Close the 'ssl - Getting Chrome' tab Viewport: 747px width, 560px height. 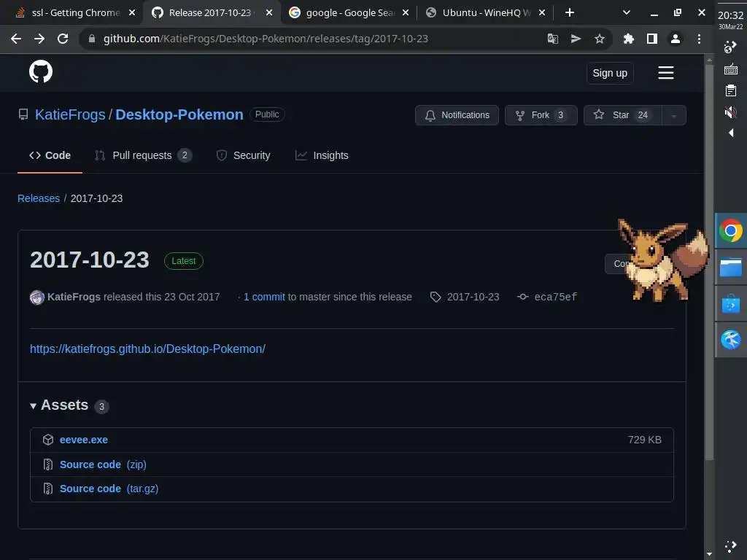pos(132,12)
